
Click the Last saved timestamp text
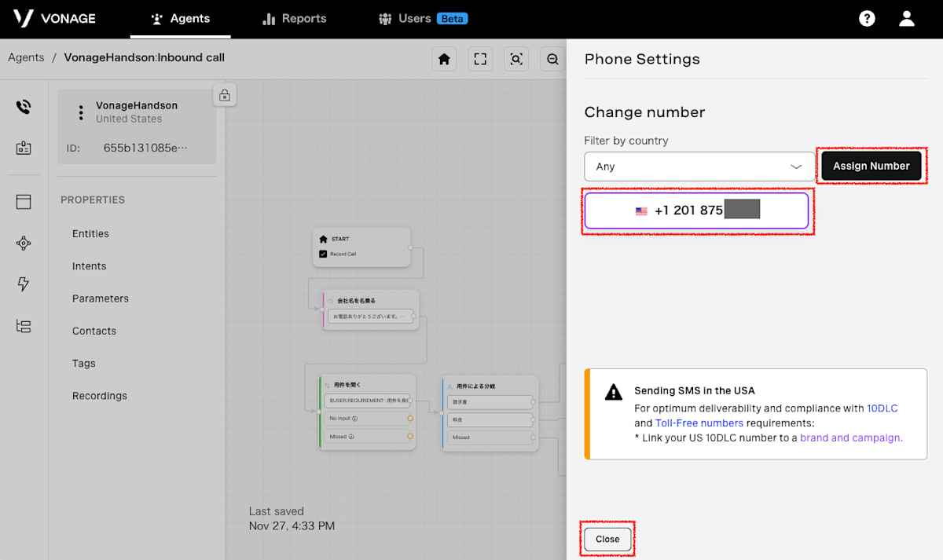[x=292, y=518]
